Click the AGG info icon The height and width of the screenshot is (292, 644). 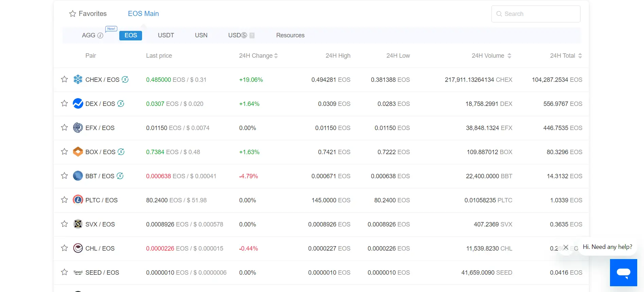[x=100, y=35]
